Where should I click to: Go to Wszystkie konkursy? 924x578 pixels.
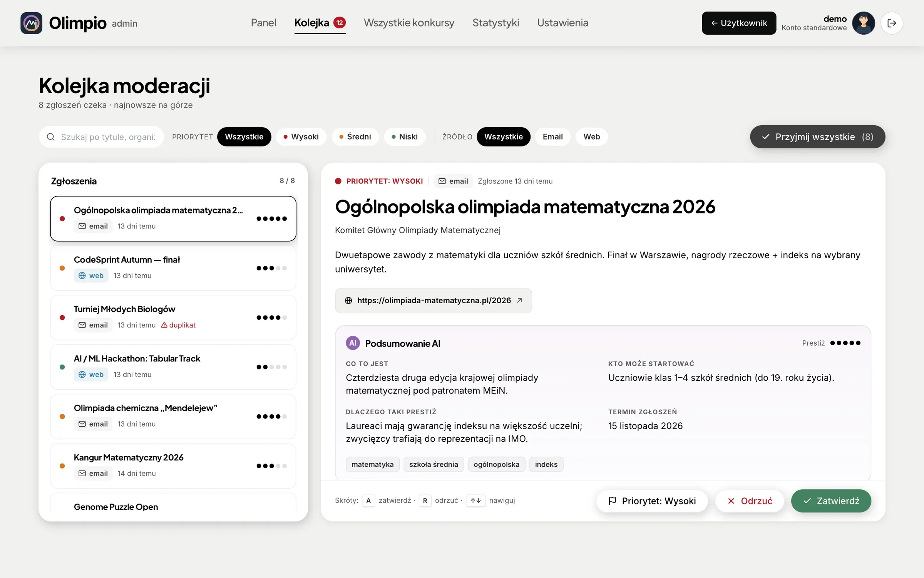click(x=409, y=23)
